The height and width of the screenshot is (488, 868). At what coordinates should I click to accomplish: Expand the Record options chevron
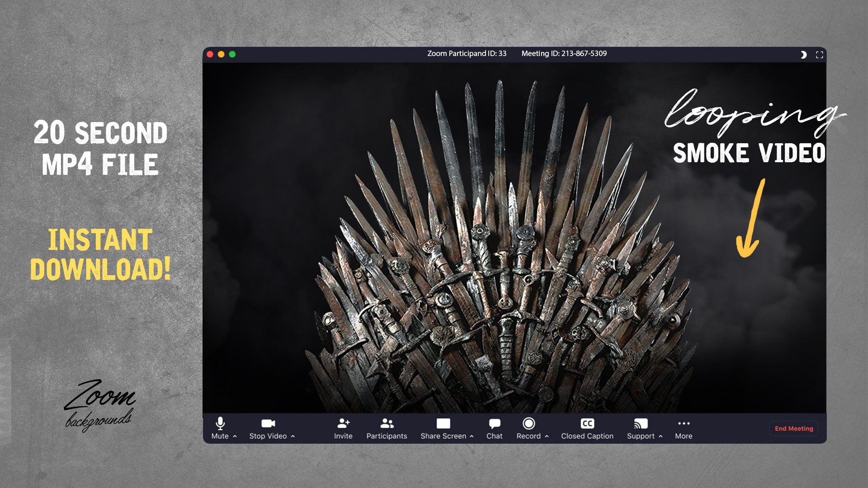pyautogui.click(x=546, y=436)
